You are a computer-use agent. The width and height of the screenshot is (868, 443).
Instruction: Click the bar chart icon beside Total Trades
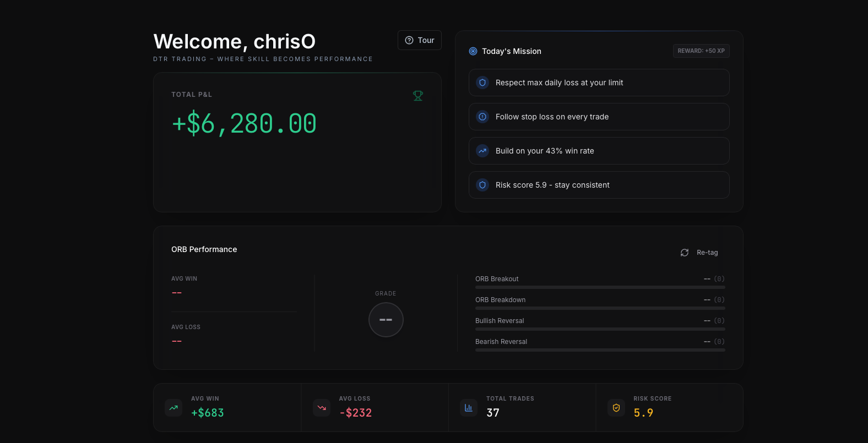click(469, 408)
